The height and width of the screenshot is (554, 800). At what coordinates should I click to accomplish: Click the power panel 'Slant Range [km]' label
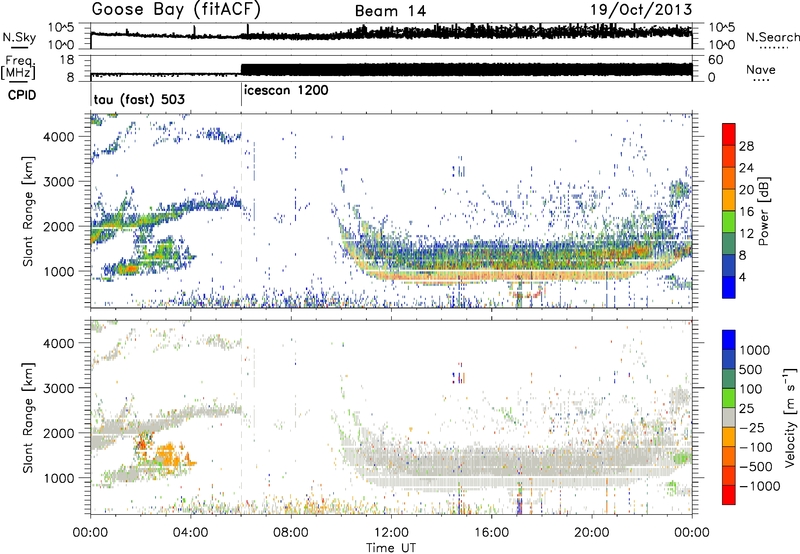28,211
